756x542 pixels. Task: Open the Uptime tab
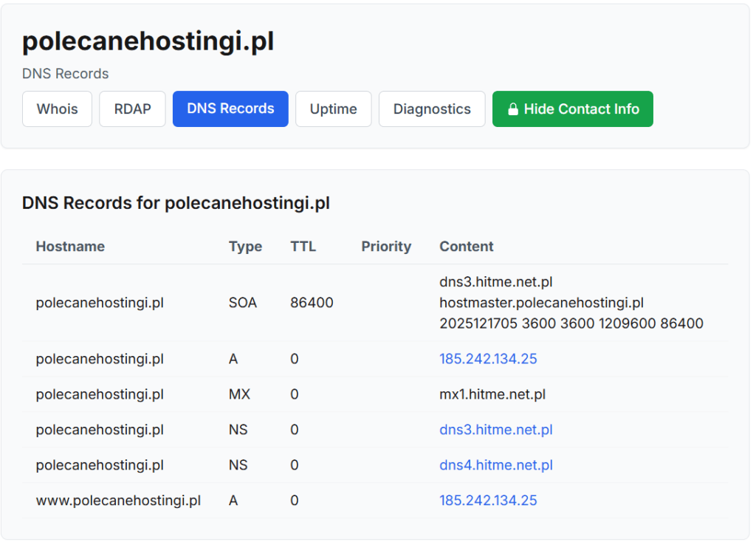coord(333,109)
